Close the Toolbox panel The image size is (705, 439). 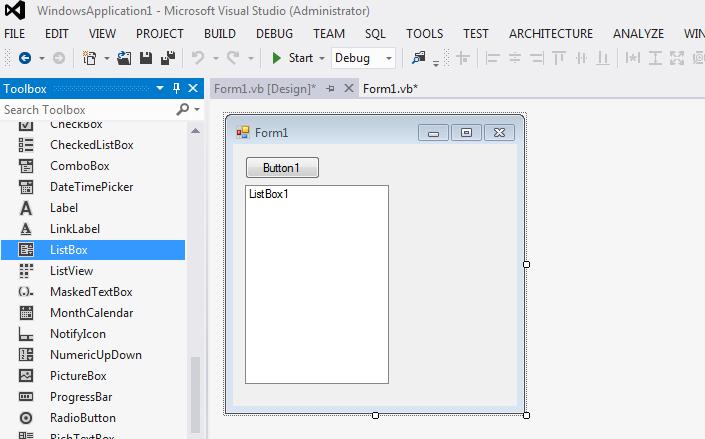coord(193,88)
